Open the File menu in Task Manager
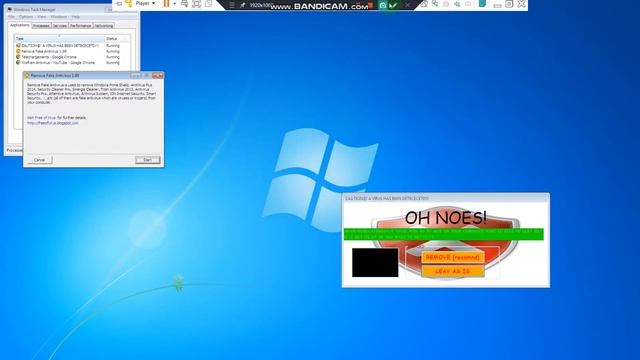Viewport: 640px width, 360px height. (x=11, y=17)
